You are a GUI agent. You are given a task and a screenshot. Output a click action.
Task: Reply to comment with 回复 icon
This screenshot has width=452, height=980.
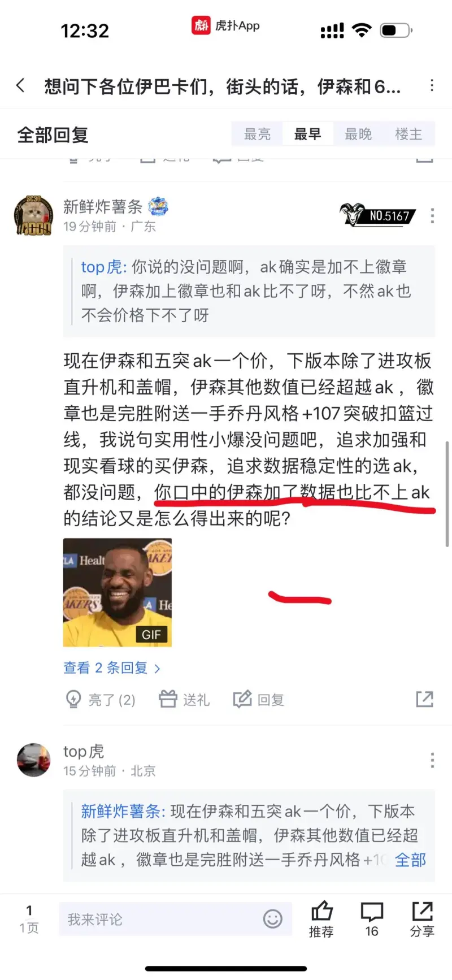click(x=259, y=700)
